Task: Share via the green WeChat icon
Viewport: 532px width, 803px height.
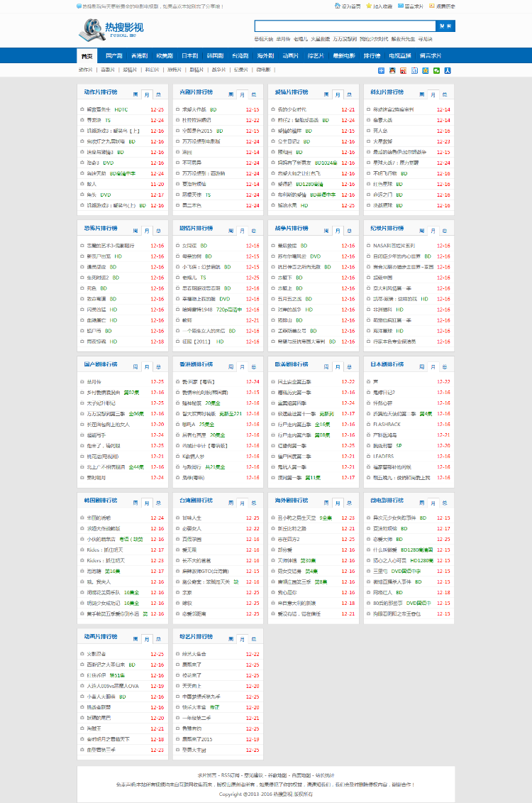Action: click(436, 71)
